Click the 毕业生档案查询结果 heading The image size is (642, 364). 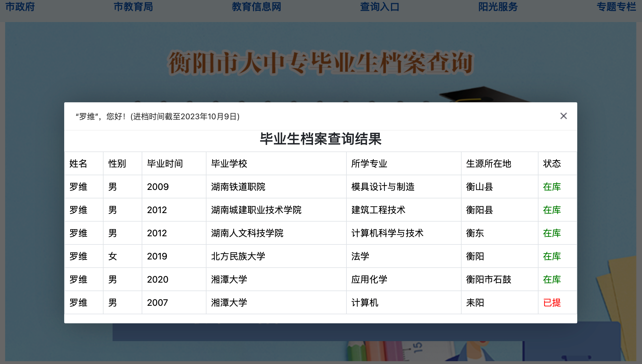click(x=320, y=139)
